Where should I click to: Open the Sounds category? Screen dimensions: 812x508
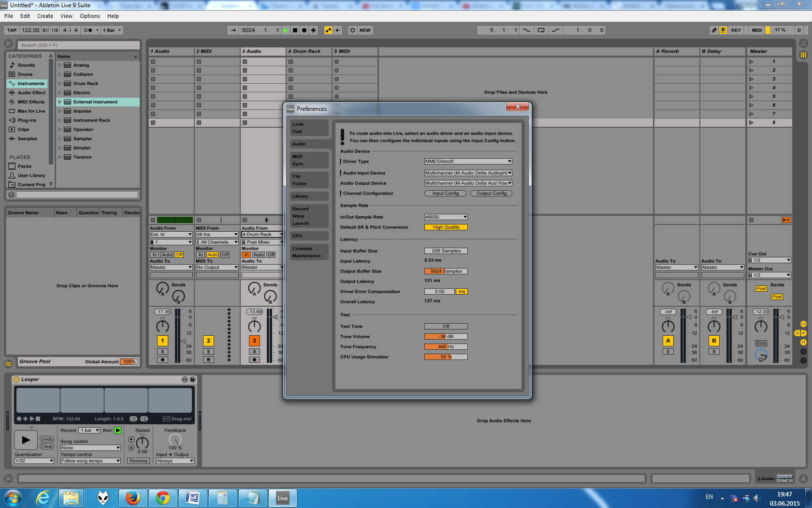pos(26,65)
